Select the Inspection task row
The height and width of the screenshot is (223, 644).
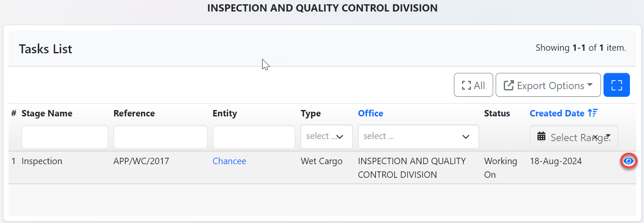coord(42,161)
